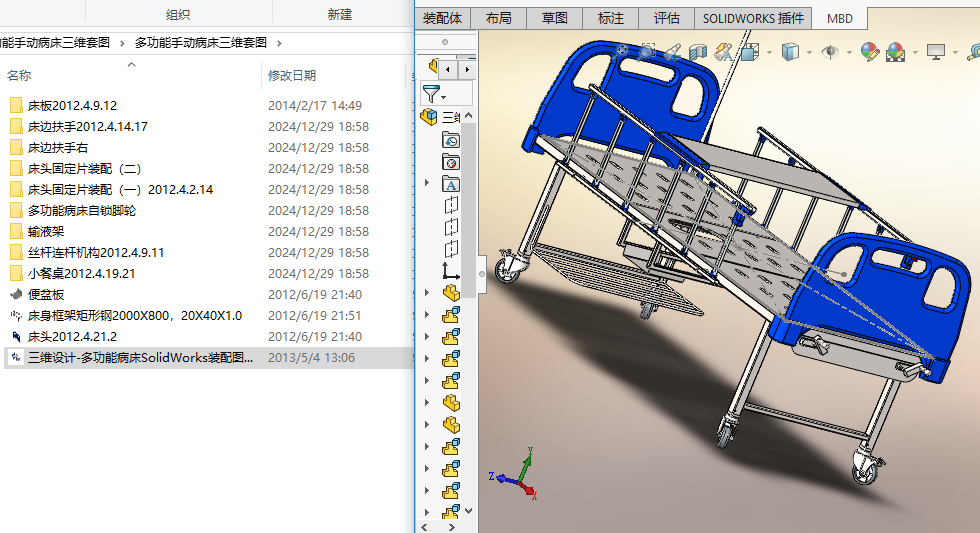The width and height of the screenshot is (980, 533).
Task: Select folder 床边扶手2012.4.14.17
Action: tap(88, 126)
